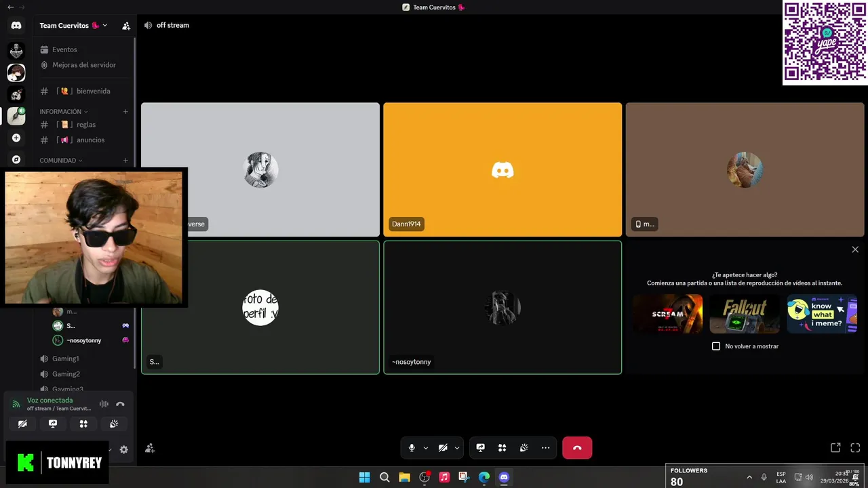Enter full screen call view
868x488 pixels.
click(x=855, y=448)
